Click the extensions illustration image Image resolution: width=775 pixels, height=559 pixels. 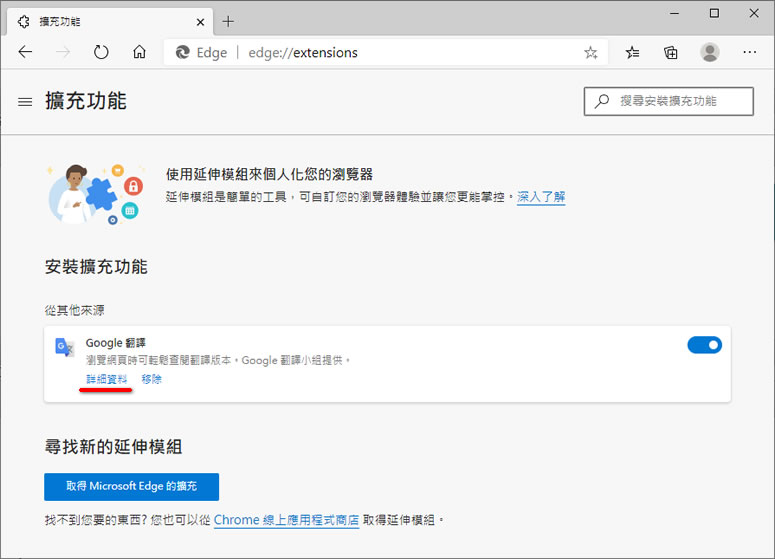(x=96, y=194)
